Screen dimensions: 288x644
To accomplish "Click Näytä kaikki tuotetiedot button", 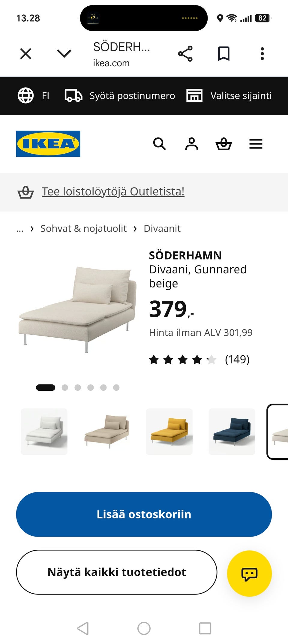I will click(x=117, y=572).
